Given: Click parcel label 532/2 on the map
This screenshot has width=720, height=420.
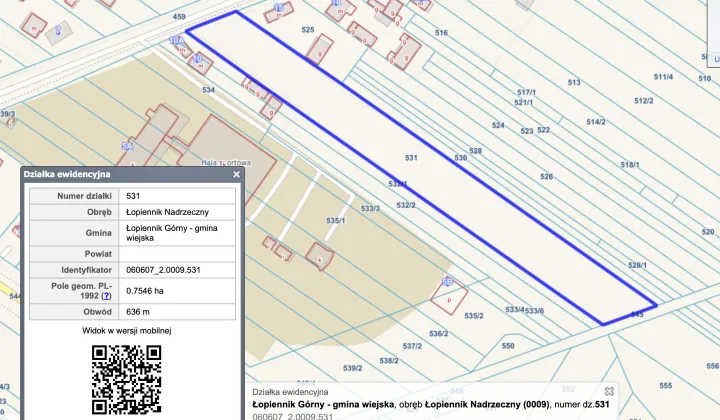Looking at the screenshot, I should [x=406, y=205].
